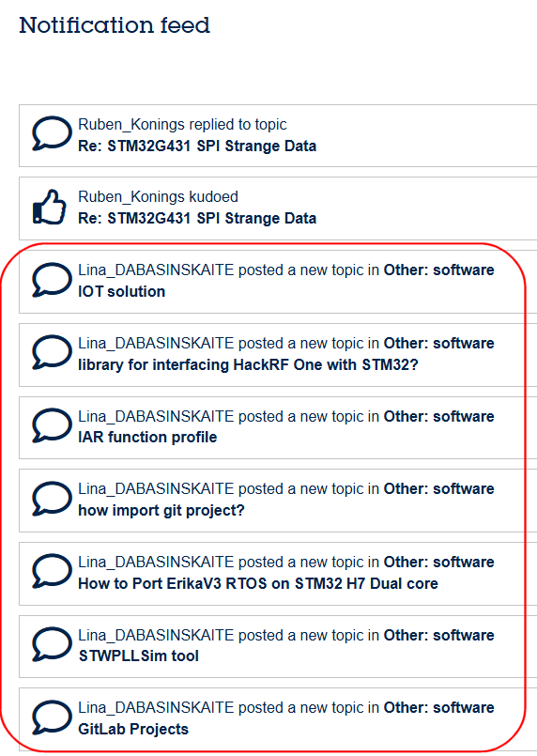Click speech bubble icon beside Ruben_Konings reply
Viewport: 537px width, 756px height.
point(52,133)
